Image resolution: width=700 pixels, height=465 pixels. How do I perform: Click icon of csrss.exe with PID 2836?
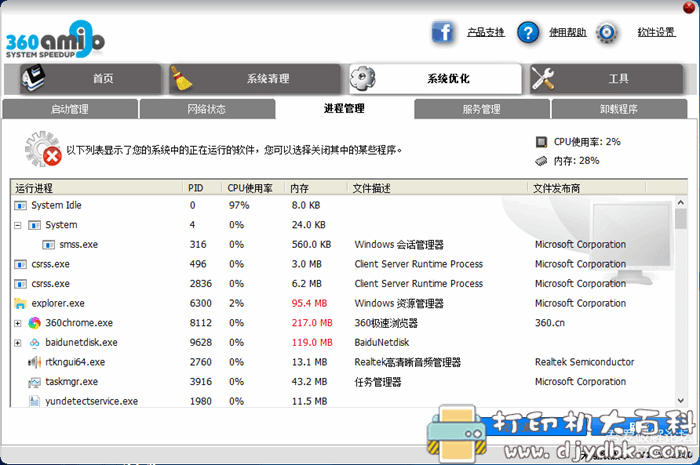(x=20, y=284)
